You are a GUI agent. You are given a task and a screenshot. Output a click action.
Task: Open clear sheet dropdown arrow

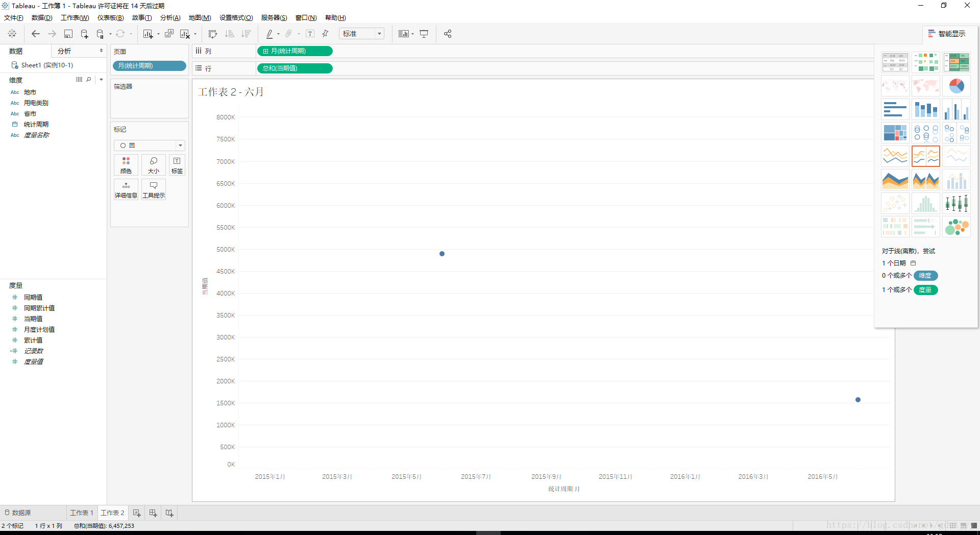[195, 34]
